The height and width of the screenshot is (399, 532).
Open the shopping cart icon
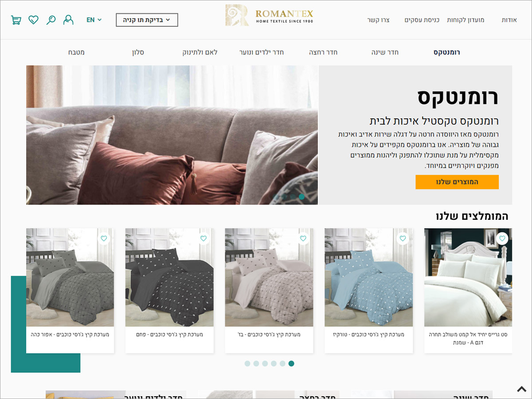coord(16,20)
